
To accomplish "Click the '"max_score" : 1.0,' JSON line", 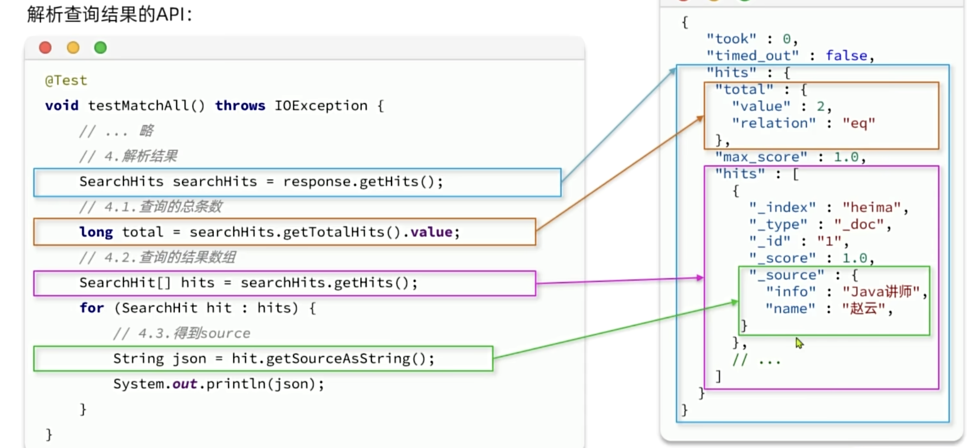I will pyautogui.click(x=790, y=157).
